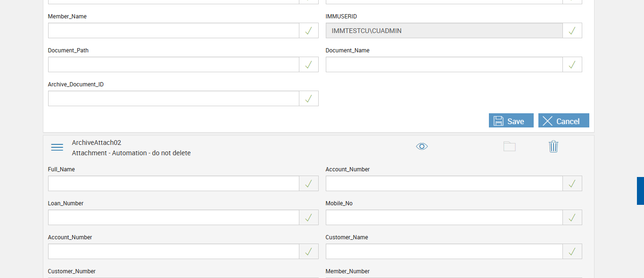
Task: Click the checkmark next to Document_Path
Action: point(309,65)
